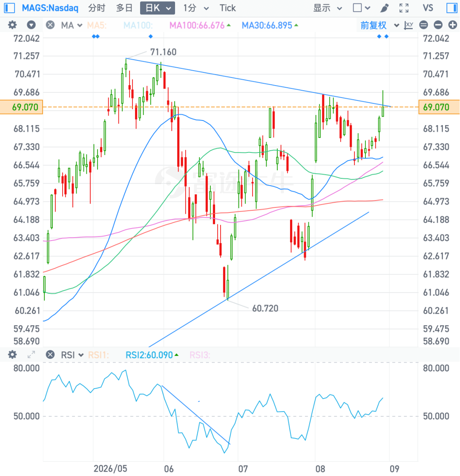Open 1分 interval dropdown
The image size is (460, 476).
(196, 8)
